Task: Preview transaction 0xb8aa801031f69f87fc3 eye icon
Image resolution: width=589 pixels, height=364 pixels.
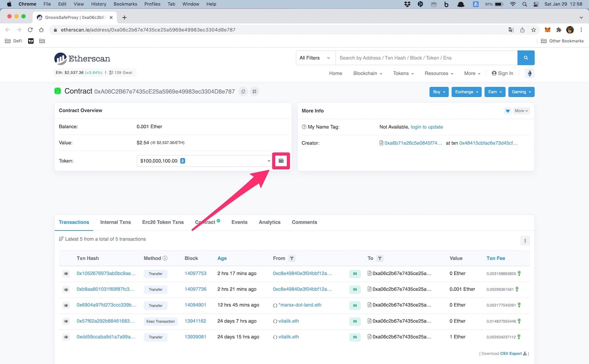Action: 66,289
